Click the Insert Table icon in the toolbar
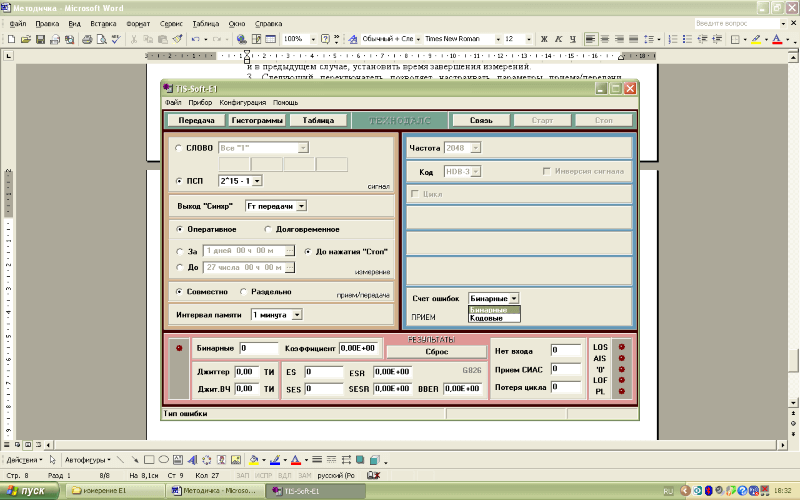 coord(271,39)
